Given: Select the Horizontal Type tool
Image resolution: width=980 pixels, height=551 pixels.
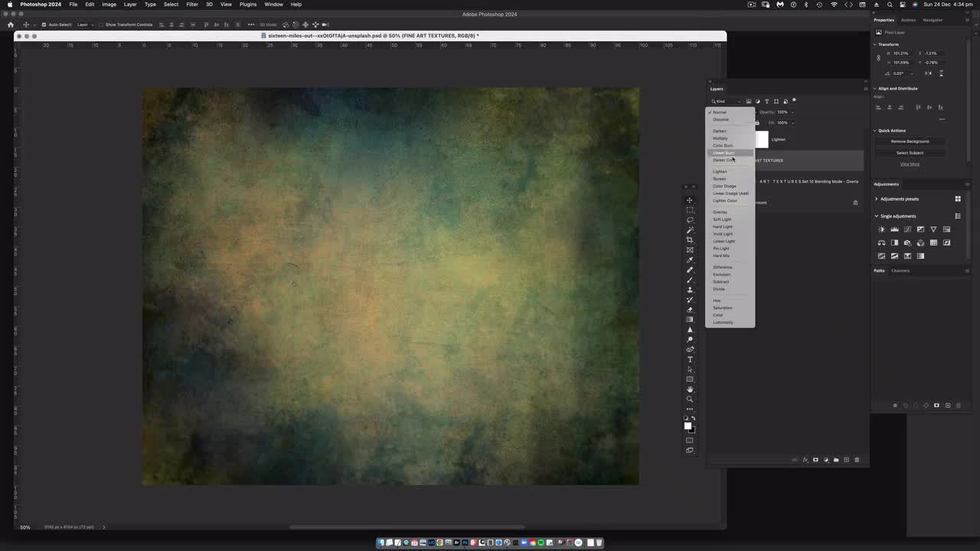Looking at the screenshot, I should tap(690, 359).
